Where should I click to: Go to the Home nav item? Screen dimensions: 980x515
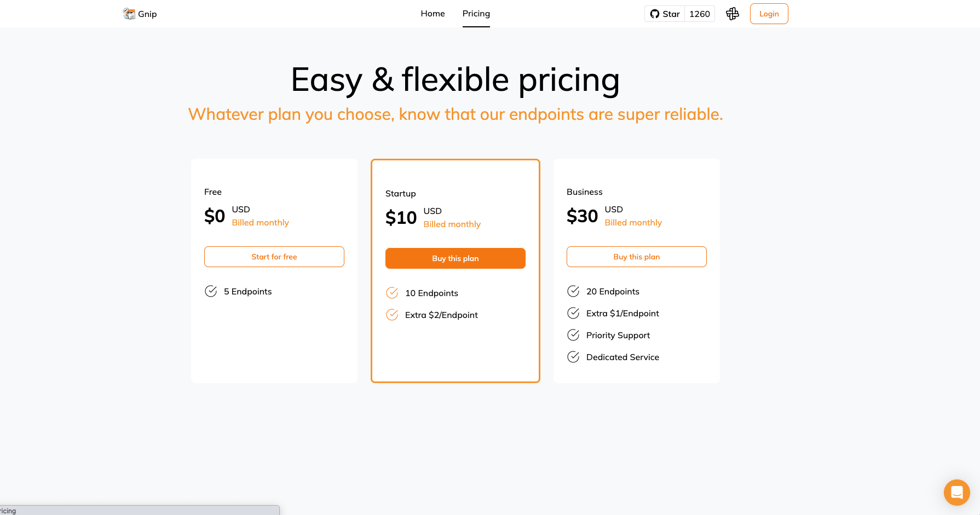[433, 14]
